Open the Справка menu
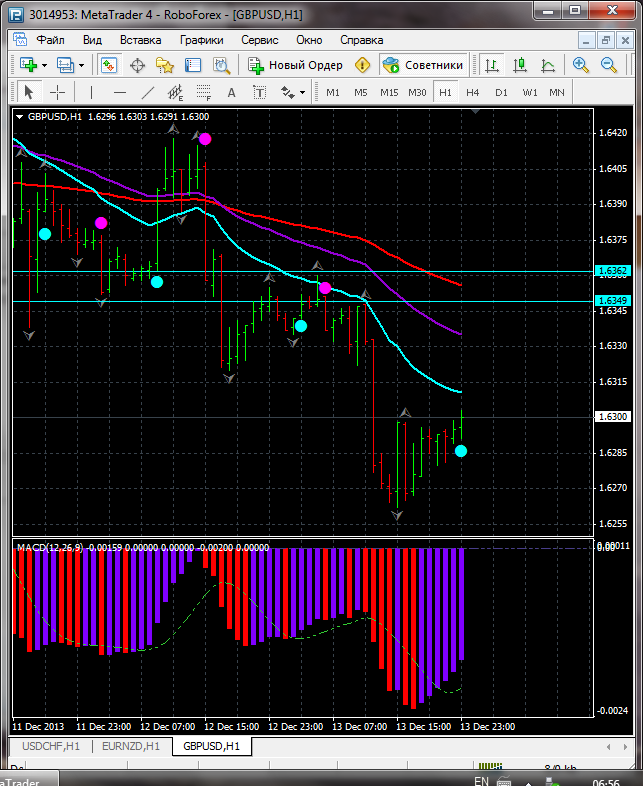Screen dimensions: 643x786 [362, 40]
